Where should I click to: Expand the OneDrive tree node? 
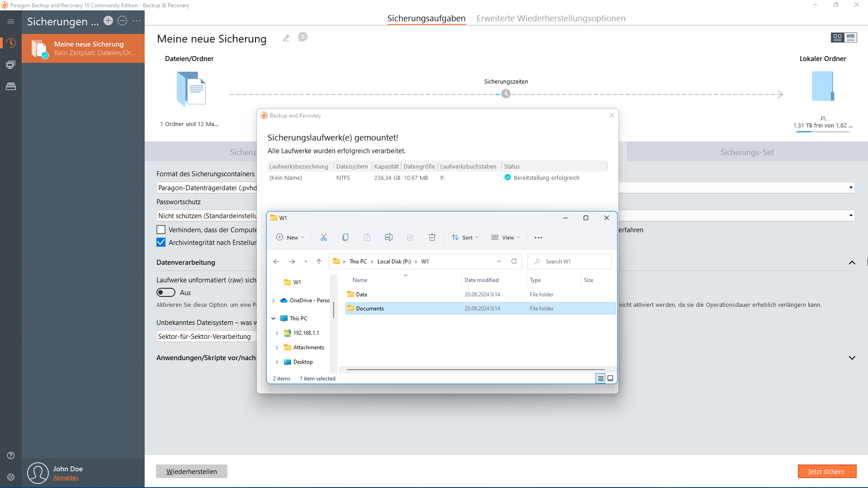click(274, 300)
